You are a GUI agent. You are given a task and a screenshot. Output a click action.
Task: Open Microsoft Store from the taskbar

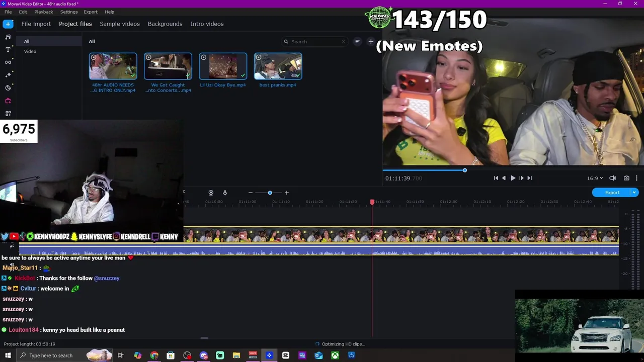[171, 355]
